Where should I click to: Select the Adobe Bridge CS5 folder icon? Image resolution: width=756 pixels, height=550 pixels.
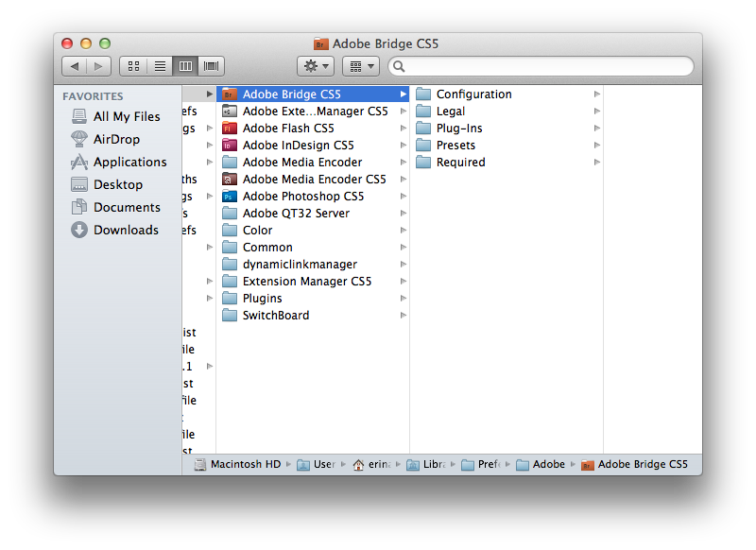point(230,94)
